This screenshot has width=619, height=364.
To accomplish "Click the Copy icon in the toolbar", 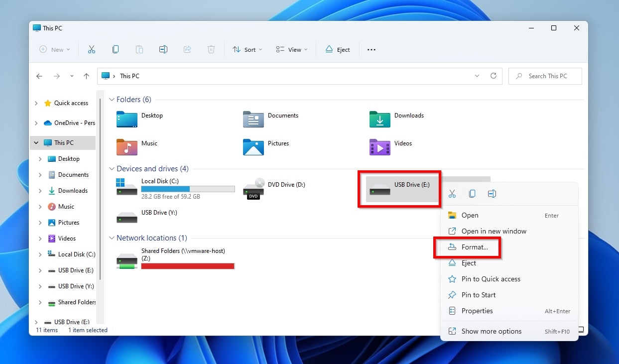I will [116, 49].
